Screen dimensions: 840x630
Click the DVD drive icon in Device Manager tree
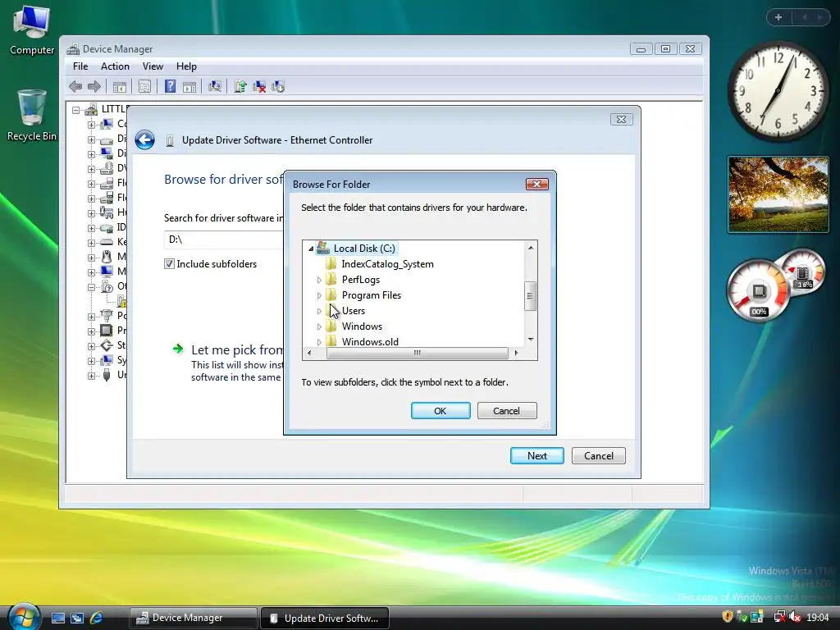coord(107,168)
